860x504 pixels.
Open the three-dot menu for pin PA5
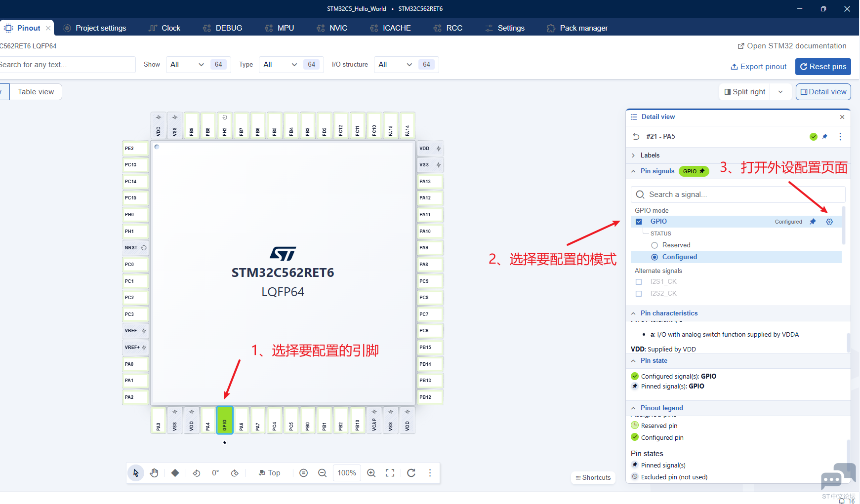tap(840, 137)
